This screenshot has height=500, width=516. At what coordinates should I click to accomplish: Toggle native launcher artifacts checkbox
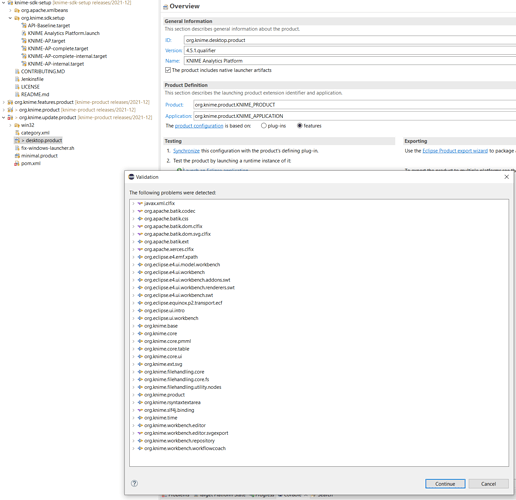click(168, 70)
